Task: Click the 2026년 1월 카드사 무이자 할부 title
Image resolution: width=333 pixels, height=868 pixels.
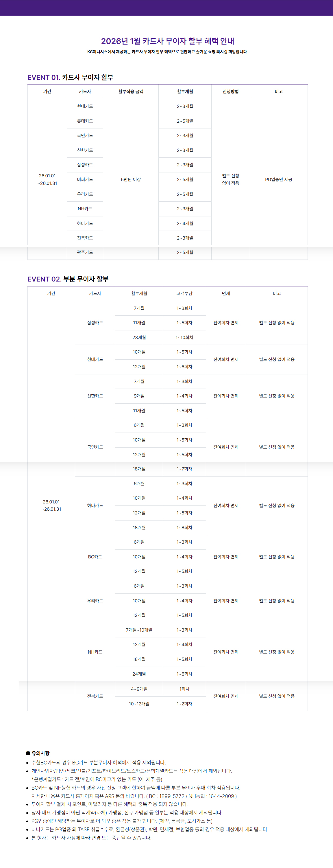Action: point(167,41)
